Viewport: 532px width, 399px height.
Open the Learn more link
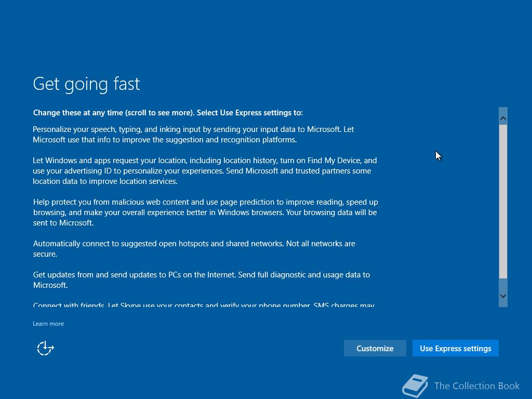(x=48, y=324)
